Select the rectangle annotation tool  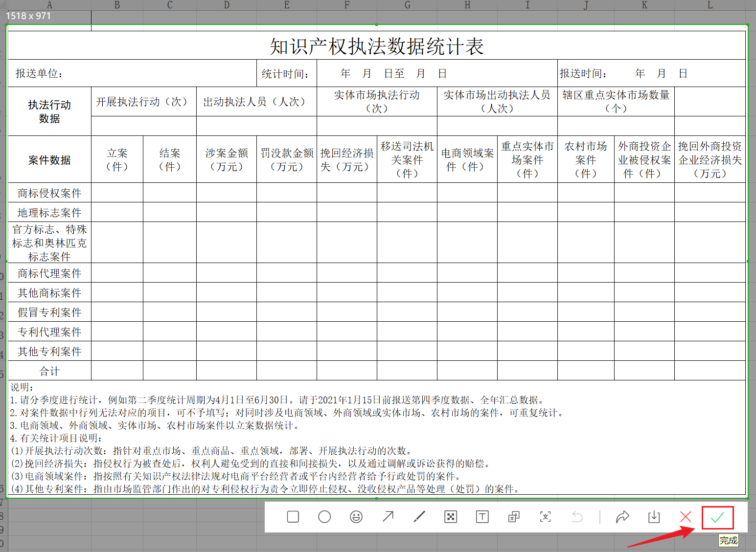pyautogui.click(x=293, y=517)
